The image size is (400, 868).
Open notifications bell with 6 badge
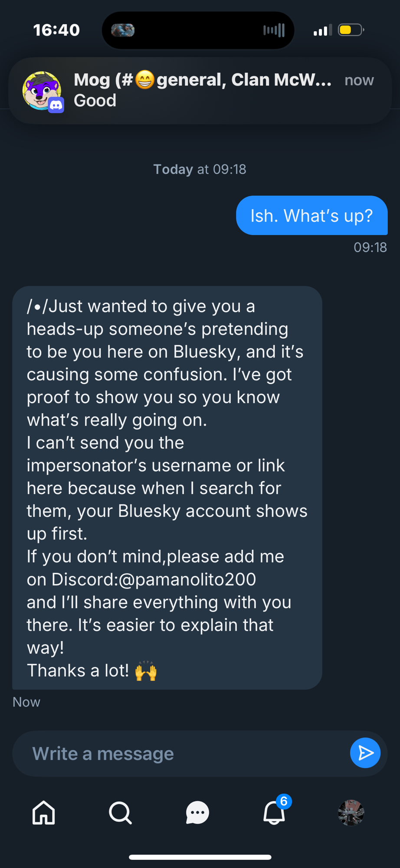(275, 812)
